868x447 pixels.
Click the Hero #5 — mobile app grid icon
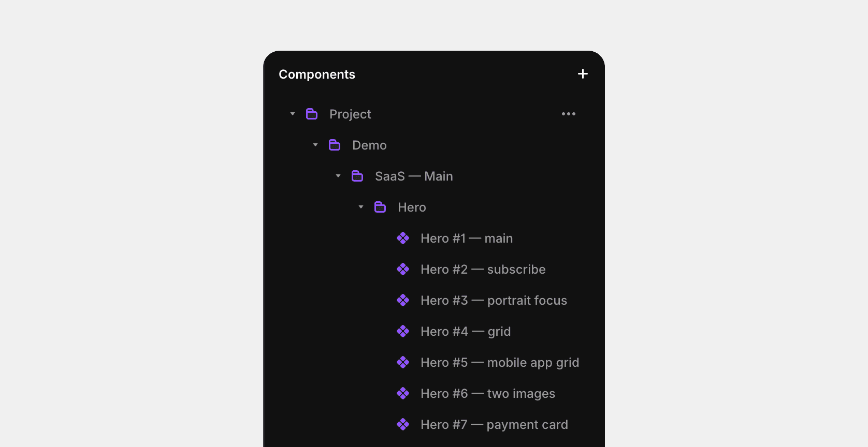coord(403,362)
